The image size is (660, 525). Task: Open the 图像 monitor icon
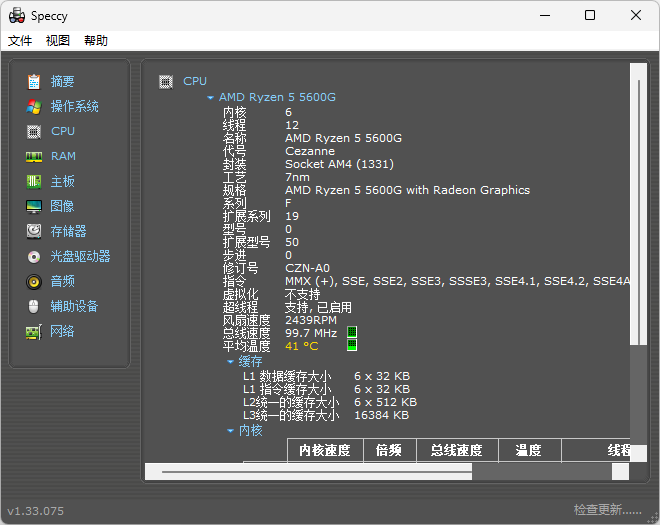point(34,207)
